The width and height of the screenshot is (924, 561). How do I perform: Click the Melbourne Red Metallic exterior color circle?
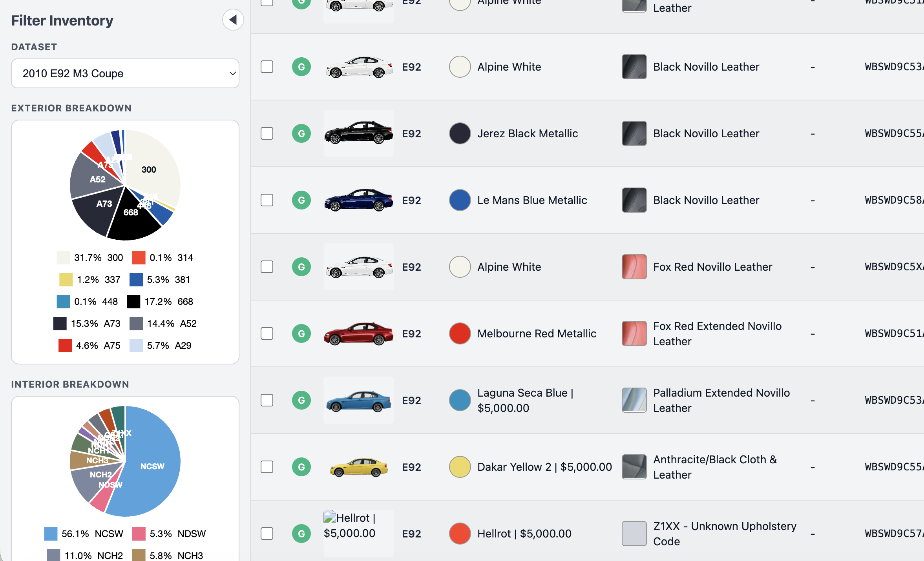(460, 333)
